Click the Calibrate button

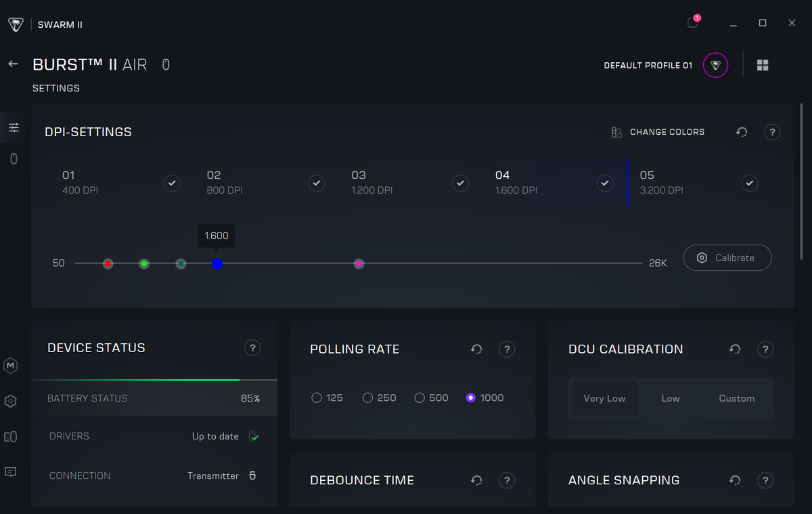(x=727, y=257)
